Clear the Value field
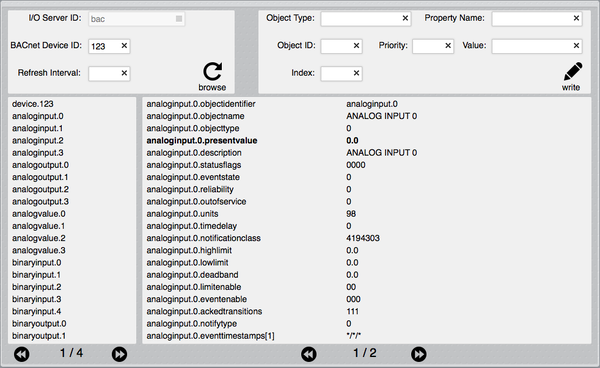 (576, 46)
